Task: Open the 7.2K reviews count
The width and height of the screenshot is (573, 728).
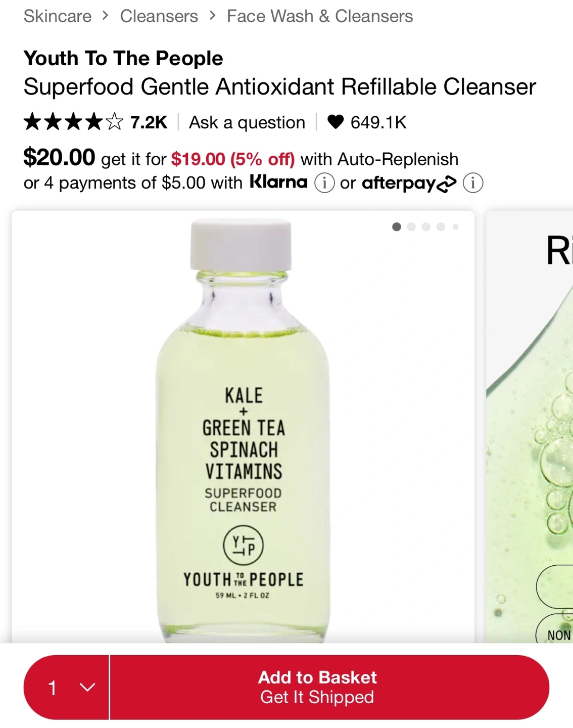Action: coord(149,122)
